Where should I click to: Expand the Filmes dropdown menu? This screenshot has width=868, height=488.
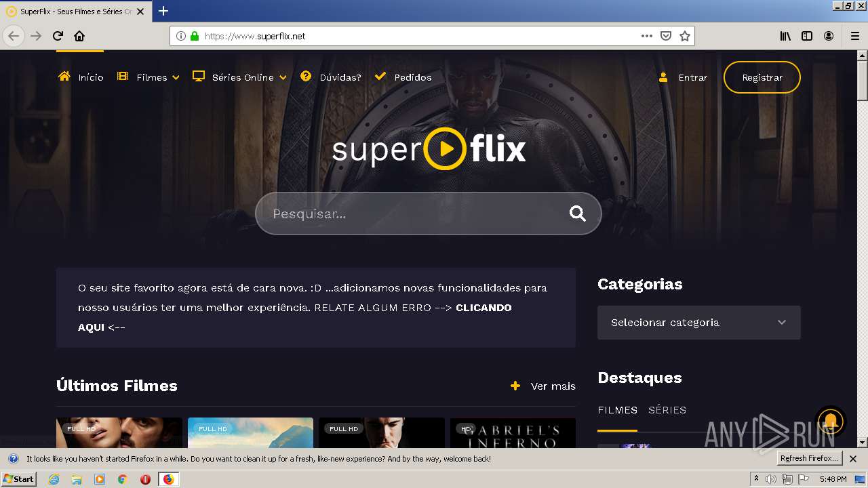coord(149,77)
